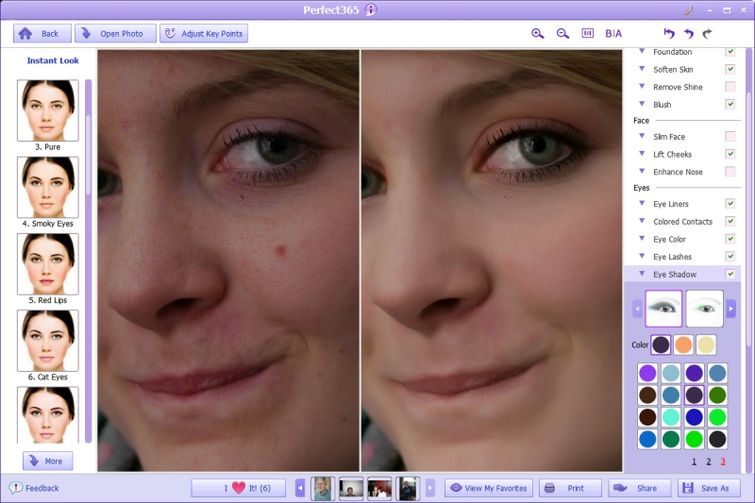This screenshot has width=755, height=503.
Task: Switch to color page 1
Action: (693, 461)
